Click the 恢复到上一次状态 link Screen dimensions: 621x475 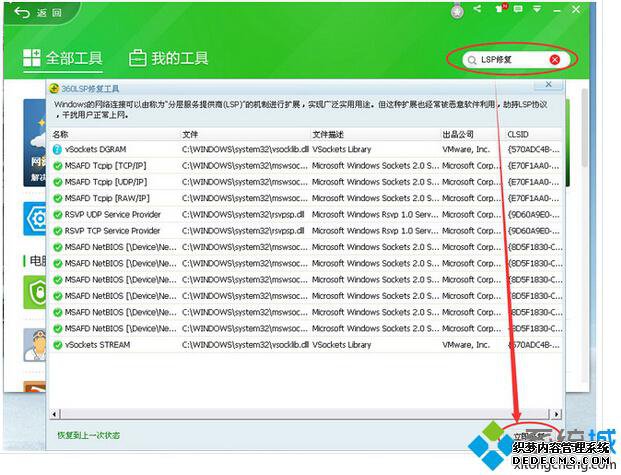[88, 435]
